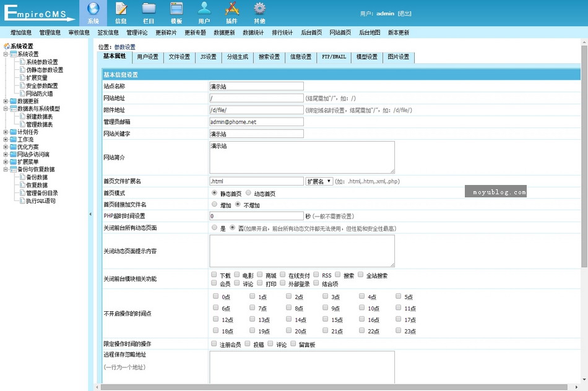Image resolution: width=588 pixels, height=391 pixels.
Task: Click into the 管理员邮箱 field
Action: pyautogui.click(x=256, y=122)
